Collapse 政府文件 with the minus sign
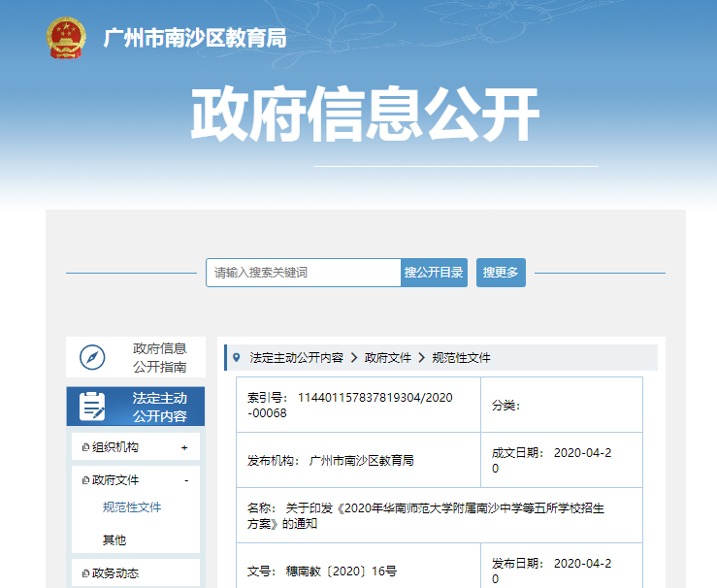This screenshot has width=717, height=588. [x=185, y=480]
